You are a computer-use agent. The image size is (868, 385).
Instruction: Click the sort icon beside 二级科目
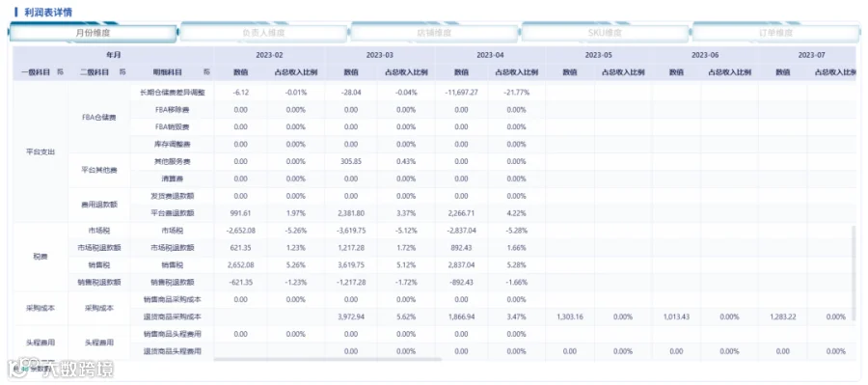pos(122,72)
